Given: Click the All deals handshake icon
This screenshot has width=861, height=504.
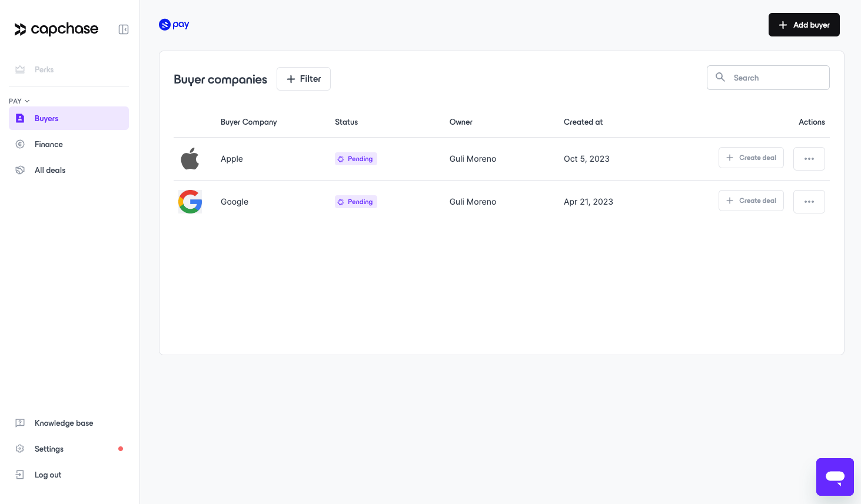Looking at the screenshot, I should point(20,170).
